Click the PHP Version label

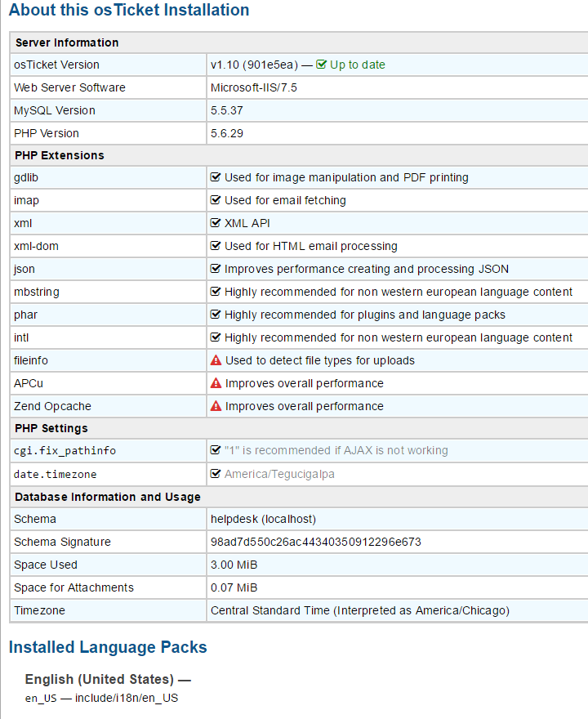[47, 133]
